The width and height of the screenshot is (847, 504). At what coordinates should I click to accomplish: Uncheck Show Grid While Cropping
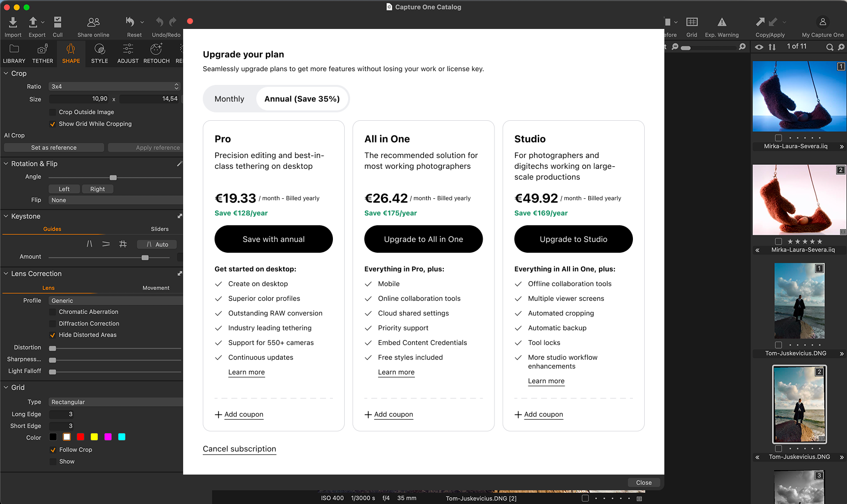pyautogui.click(x=53, y=124)
